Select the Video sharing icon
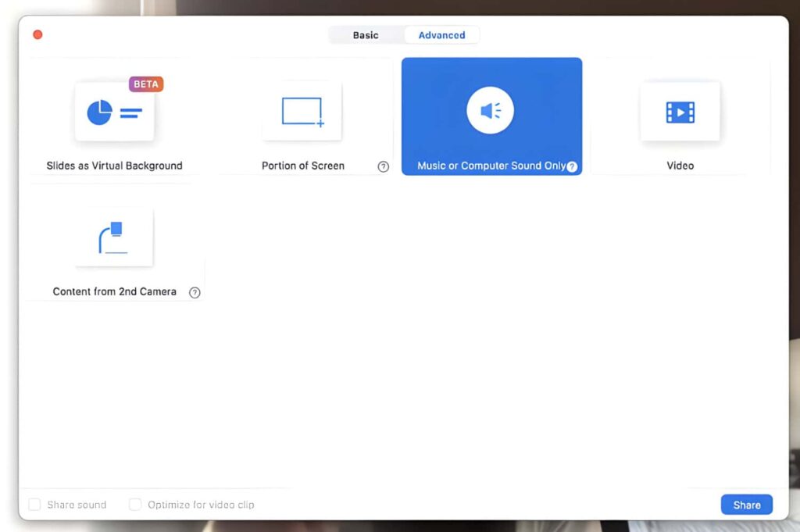Screen dimensions: 800x532 tap(680, 111)
